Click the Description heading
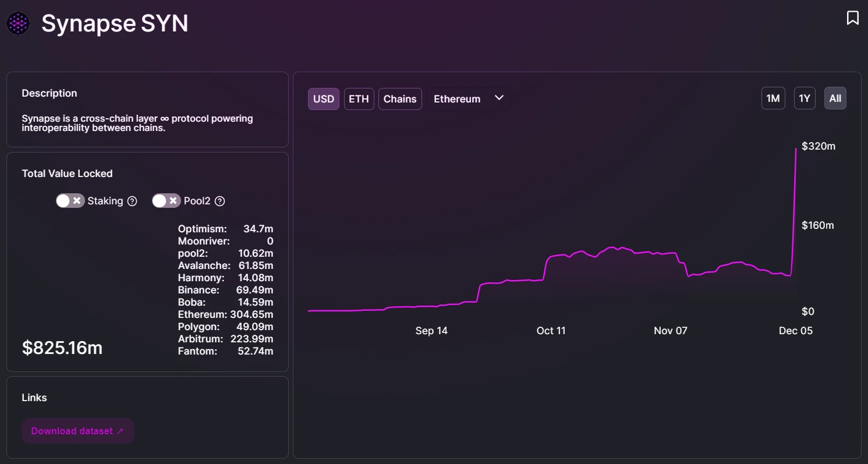868x464 pixels. [x=49, y=93]
